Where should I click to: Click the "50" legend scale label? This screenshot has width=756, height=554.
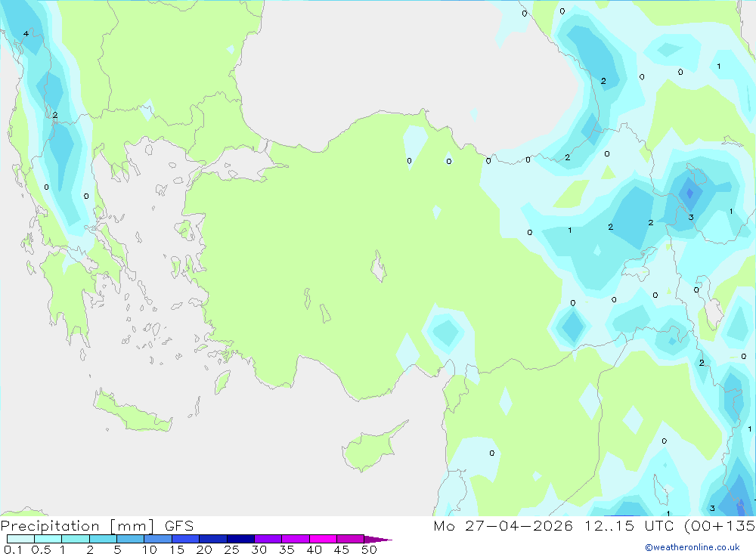(369, 549)
